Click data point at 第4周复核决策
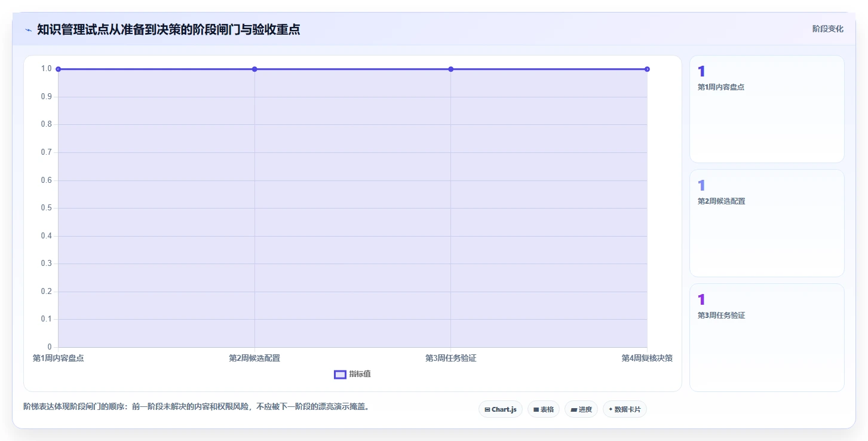Screen dimensions: 868x441 647,69
